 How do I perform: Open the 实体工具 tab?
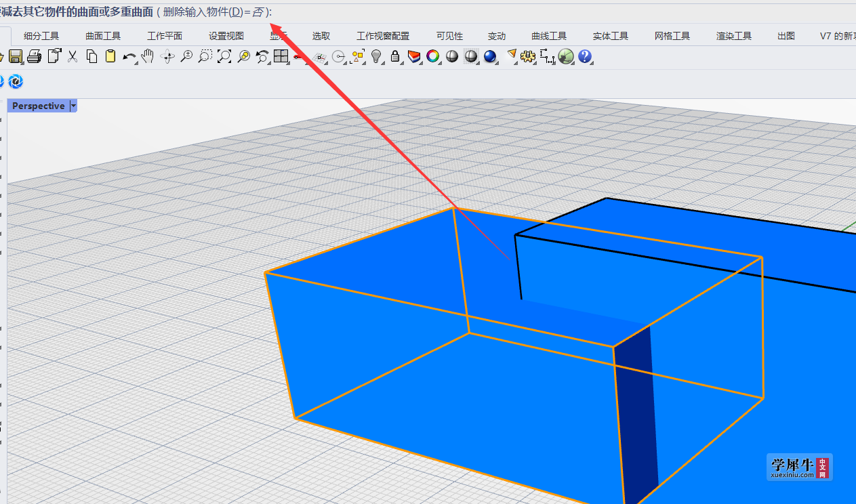pos(611,36)
